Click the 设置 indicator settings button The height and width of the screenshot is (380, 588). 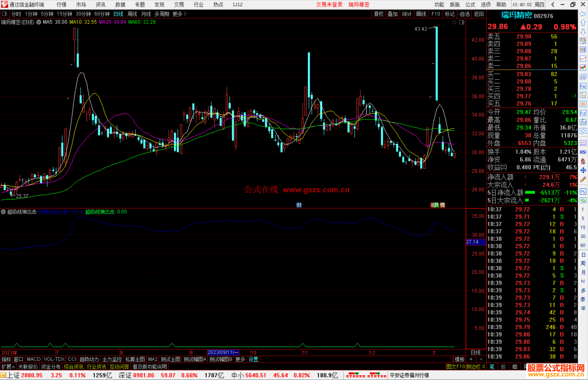[x=253, y=359]
